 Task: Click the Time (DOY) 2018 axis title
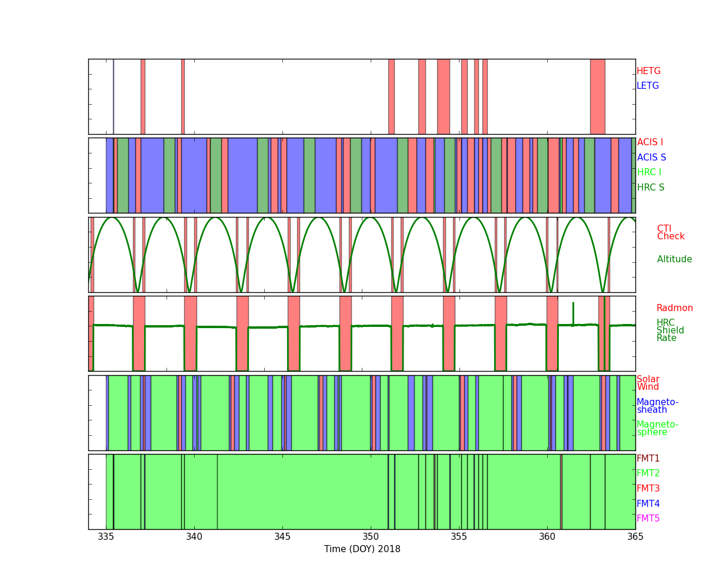(362, 549)
